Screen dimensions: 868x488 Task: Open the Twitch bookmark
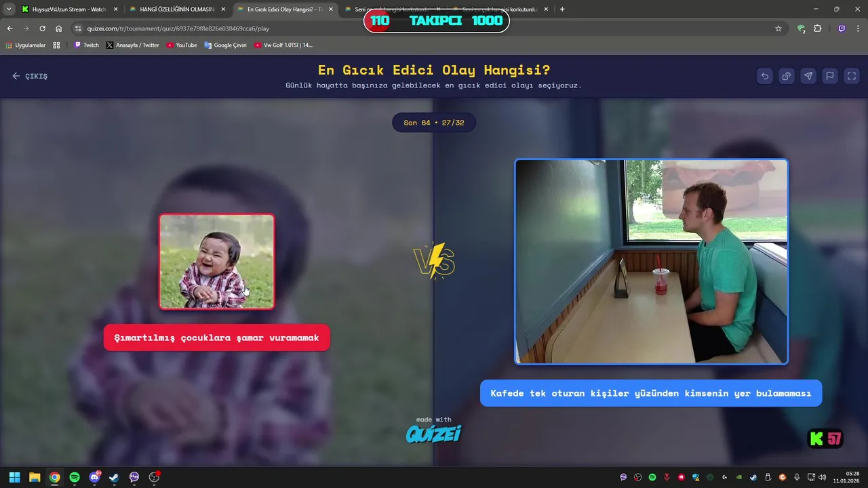point(86,45)
